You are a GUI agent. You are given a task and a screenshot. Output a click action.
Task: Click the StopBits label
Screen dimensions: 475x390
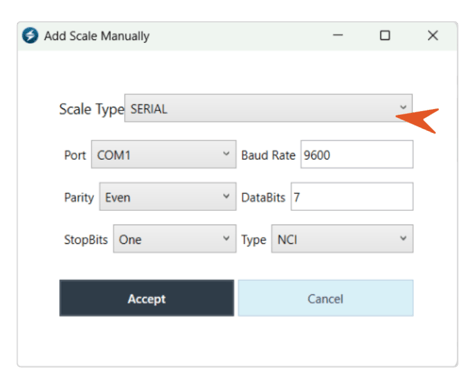click(86, 239)
